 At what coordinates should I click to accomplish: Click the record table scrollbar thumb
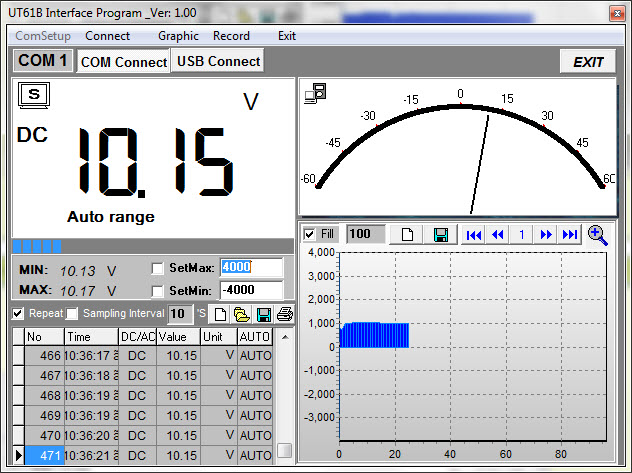[285, 450]
